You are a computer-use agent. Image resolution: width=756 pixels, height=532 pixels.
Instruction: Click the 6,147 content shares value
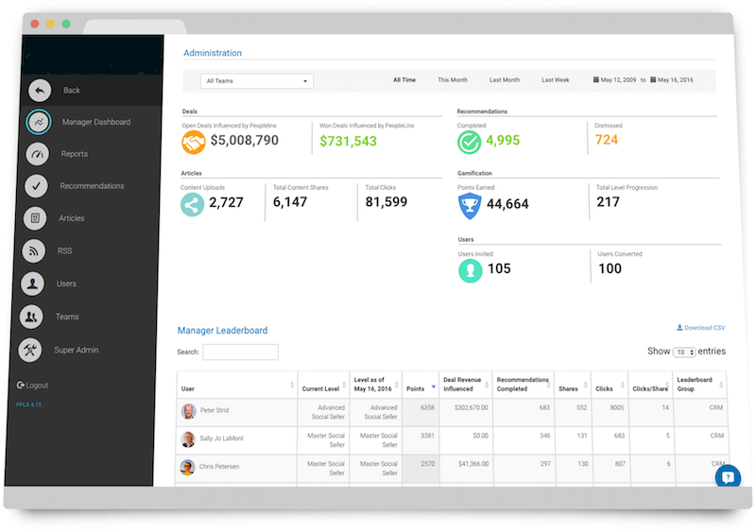[290, 202]
